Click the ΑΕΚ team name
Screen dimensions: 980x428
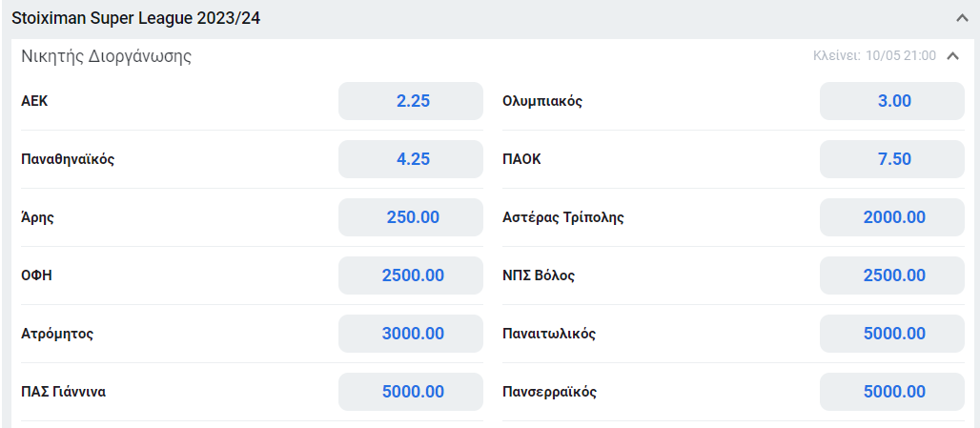click(34, 101)
